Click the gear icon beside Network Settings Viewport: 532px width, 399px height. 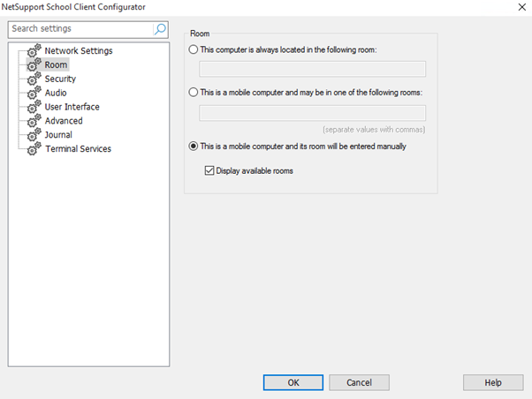tap(34, 50)
